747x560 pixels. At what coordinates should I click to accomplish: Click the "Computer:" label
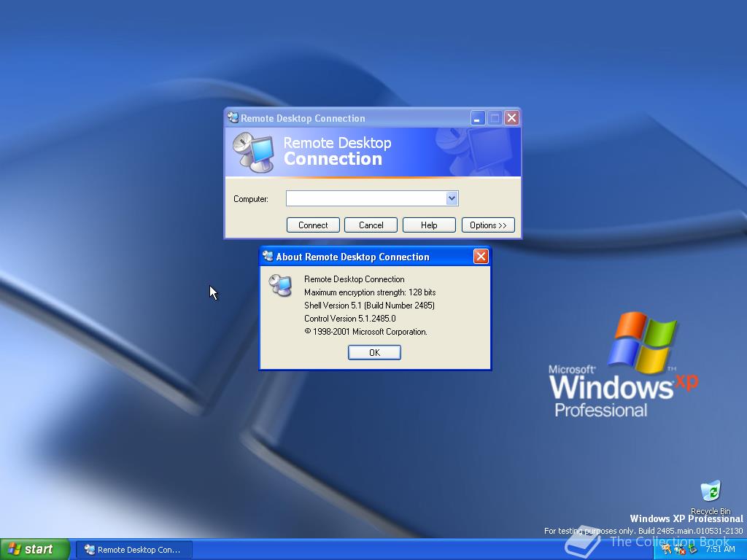[x=251, y=199]
